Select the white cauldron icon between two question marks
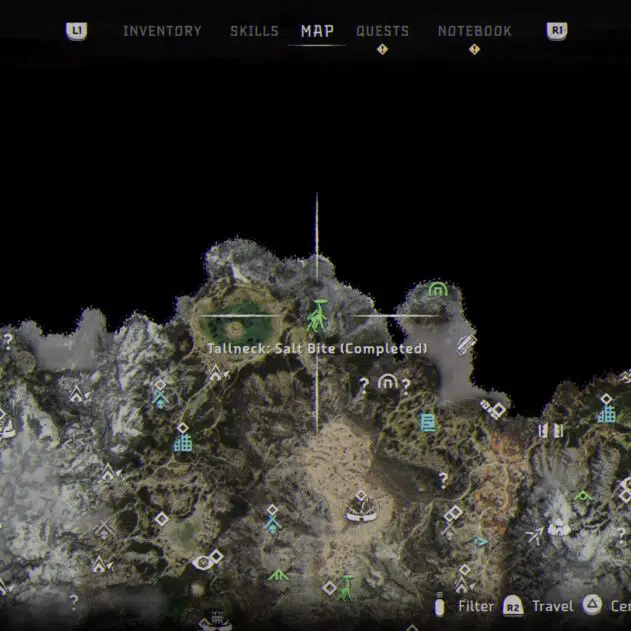Viewport: 631px width, 631px height. point(388,382)
